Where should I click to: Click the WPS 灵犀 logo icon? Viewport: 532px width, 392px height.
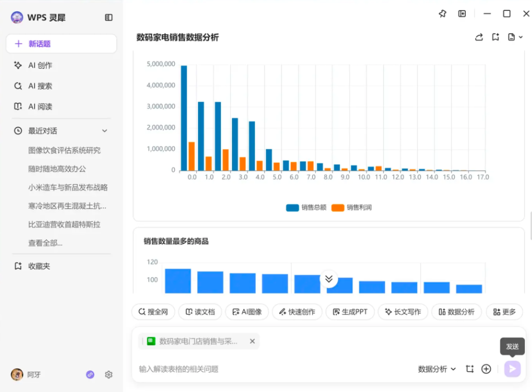[x=17, y=17]
